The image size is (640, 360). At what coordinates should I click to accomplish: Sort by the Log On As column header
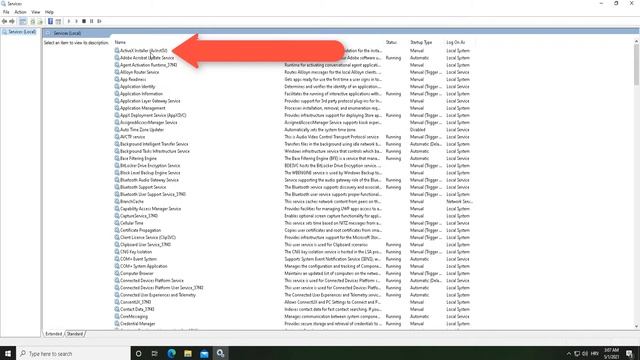[x=455, y=42]
